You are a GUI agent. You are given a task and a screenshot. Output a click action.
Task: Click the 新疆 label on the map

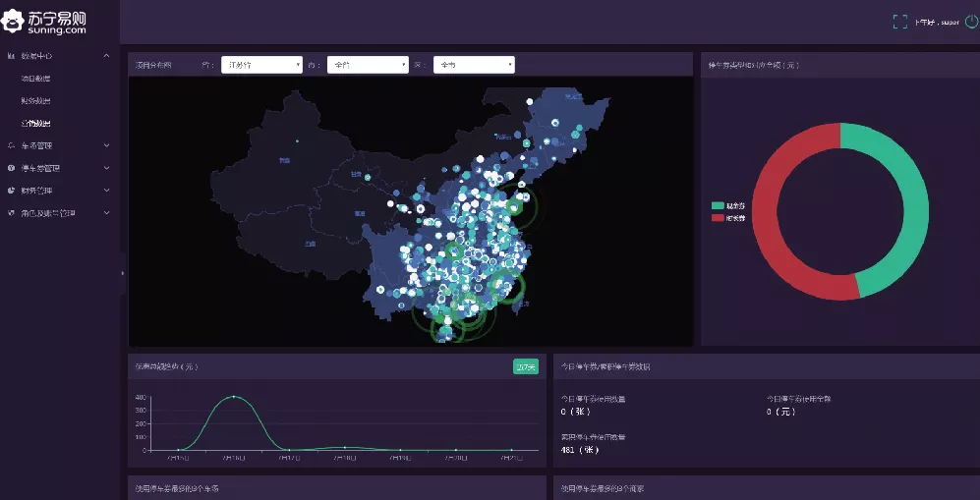(284, 160)
